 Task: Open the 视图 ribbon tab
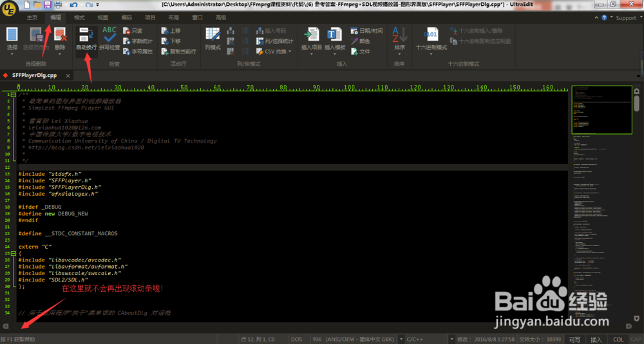coord(103,17)
